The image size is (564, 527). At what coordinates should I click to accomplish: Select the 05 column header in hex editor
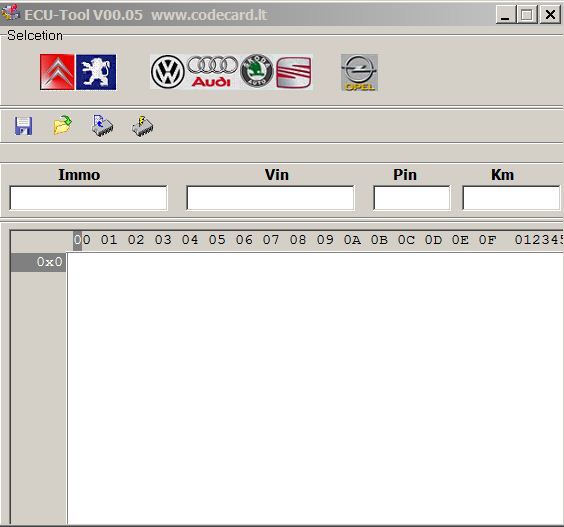click(x=217, y=240)
